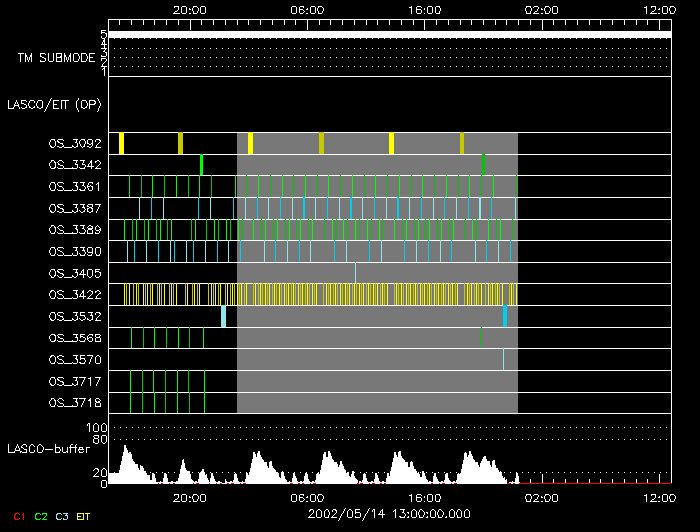This screenshot has height=532, width=700.
Task: Click the OS_3361 row label
Action: tap(75, 187)
